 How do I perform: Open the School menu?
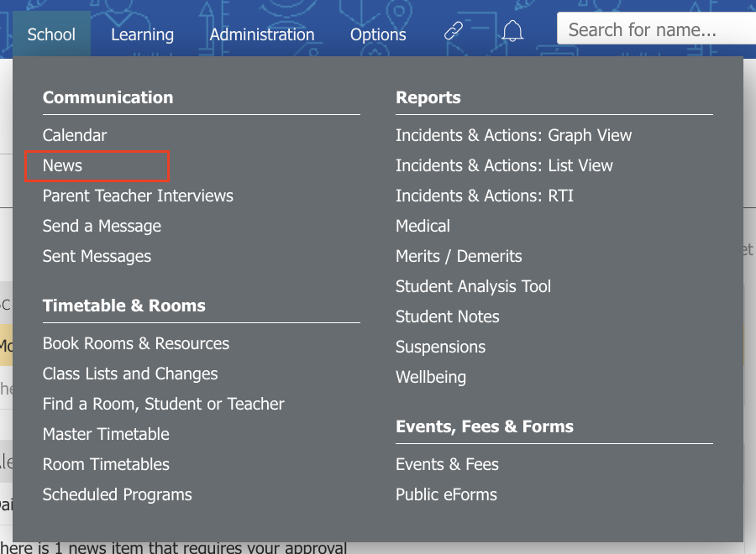point(51,34)
